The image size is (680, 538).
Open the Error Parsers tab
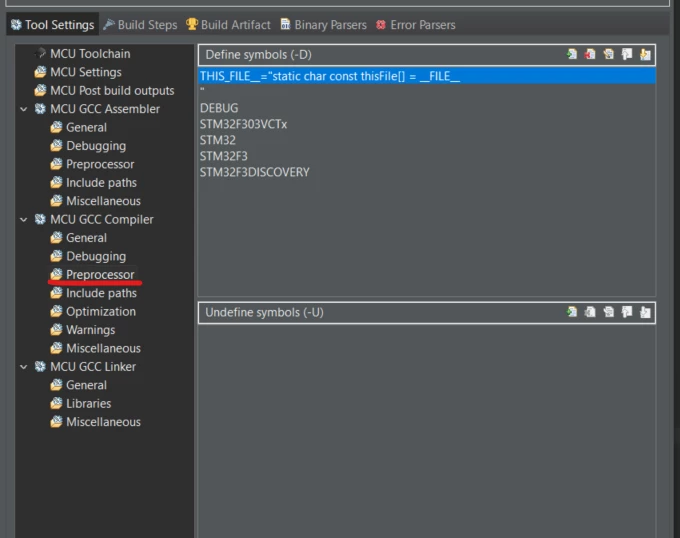415,25
